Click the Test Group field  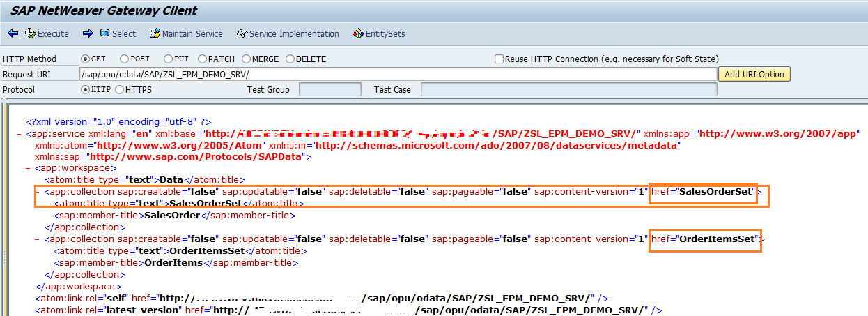(x=330, y=89)
